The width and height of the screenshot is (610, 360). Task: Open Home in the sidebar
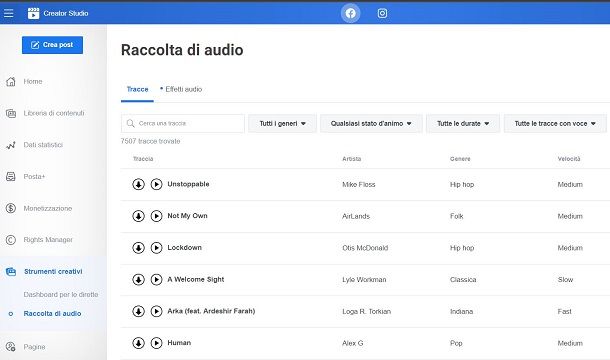33,81
